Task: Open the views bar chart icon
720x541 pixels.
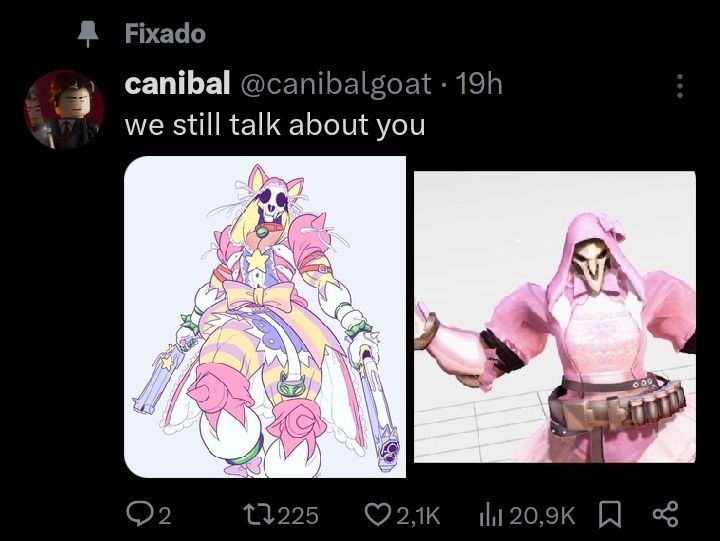Action: 491,515
